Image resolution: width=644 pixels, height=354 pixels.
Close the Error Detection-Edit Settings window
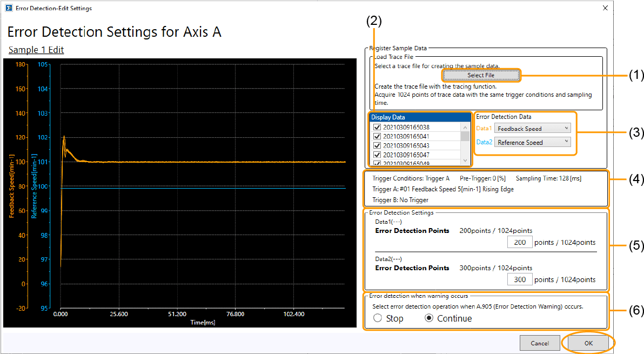605,8
